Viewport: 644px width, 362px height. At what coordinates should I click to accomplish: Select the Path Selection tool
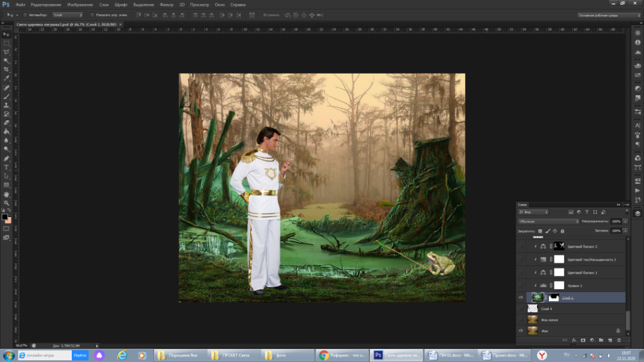point(7,176)
